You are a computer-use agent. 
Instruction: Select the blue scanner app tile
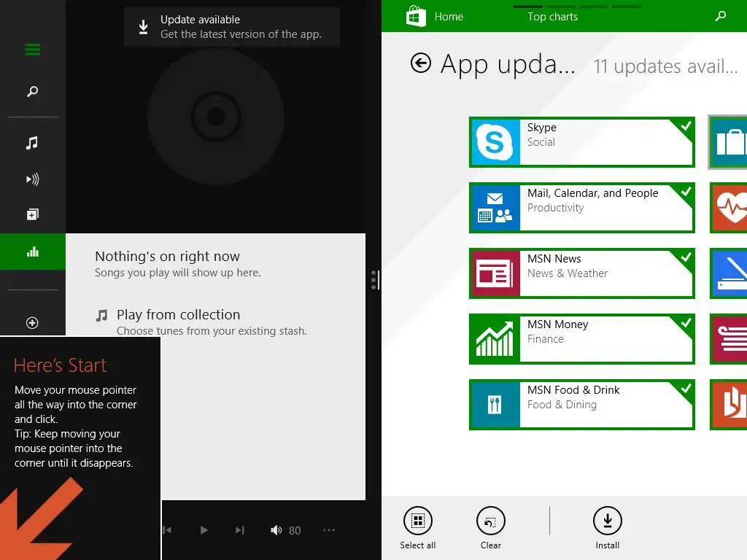click(729, 273)
